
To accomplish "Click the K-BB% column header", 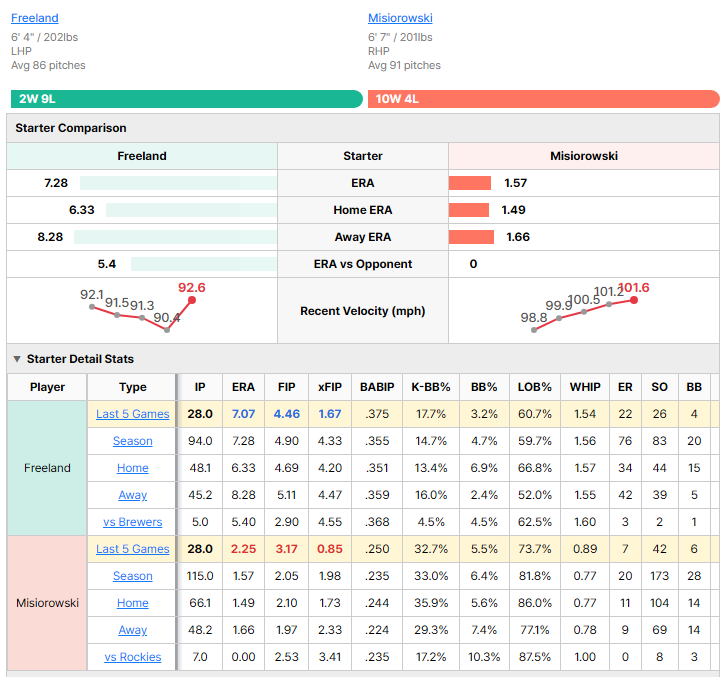I will point(431,387).
